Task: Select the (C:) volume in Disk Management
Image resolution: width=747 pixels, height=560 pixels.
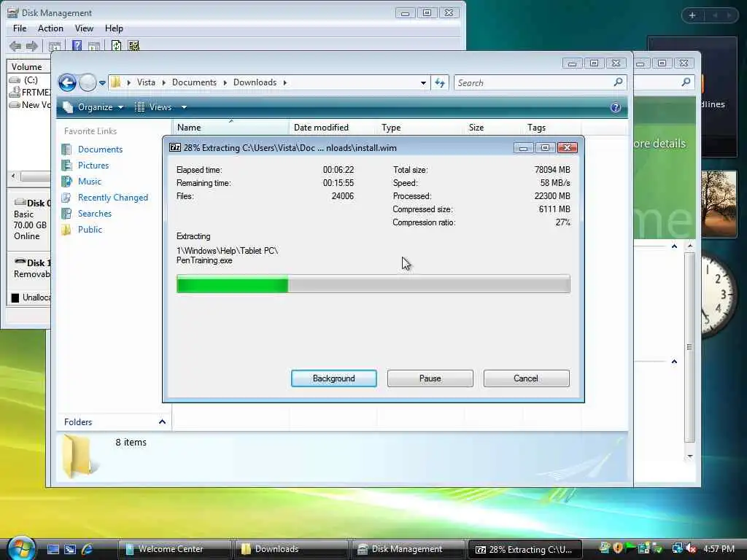Action: click(29, 80)
